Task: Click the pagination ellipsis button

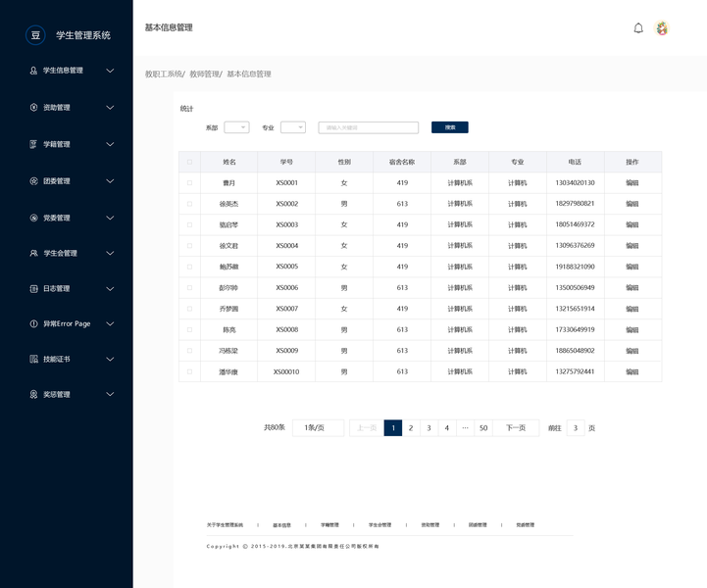Action: coord(465,427)
